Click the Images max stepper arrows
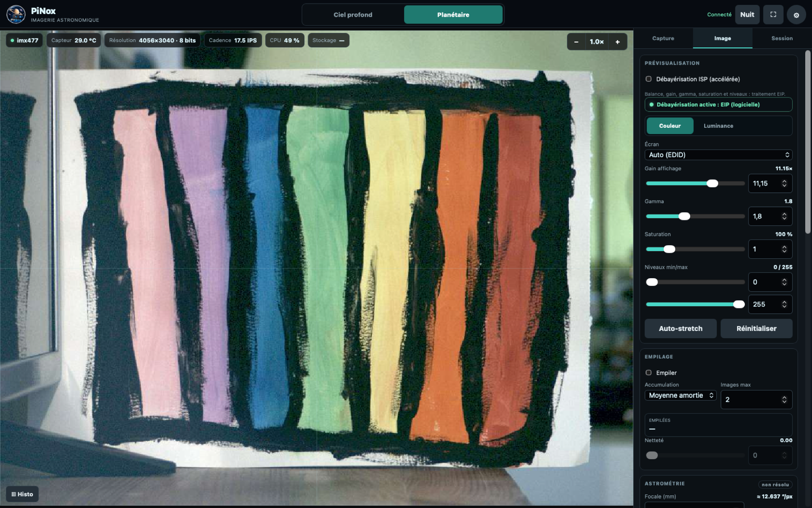The image size is (812, 508). (x=784, y=400)
